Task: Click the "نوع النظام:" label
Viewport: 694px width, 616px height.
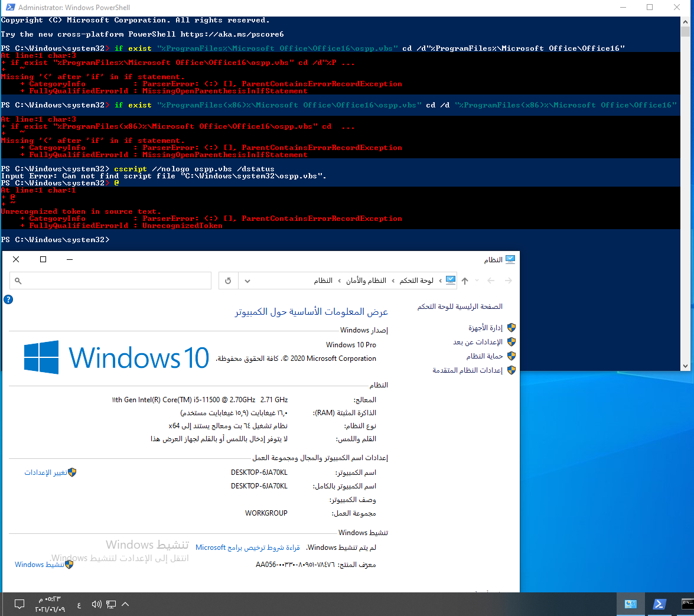Action: [x=360, y=426]
